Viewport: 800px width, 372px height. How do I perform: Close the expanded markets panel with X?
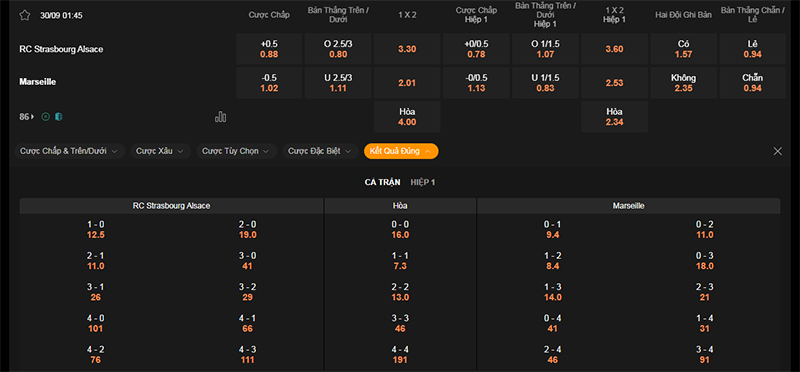click(778, 151)
